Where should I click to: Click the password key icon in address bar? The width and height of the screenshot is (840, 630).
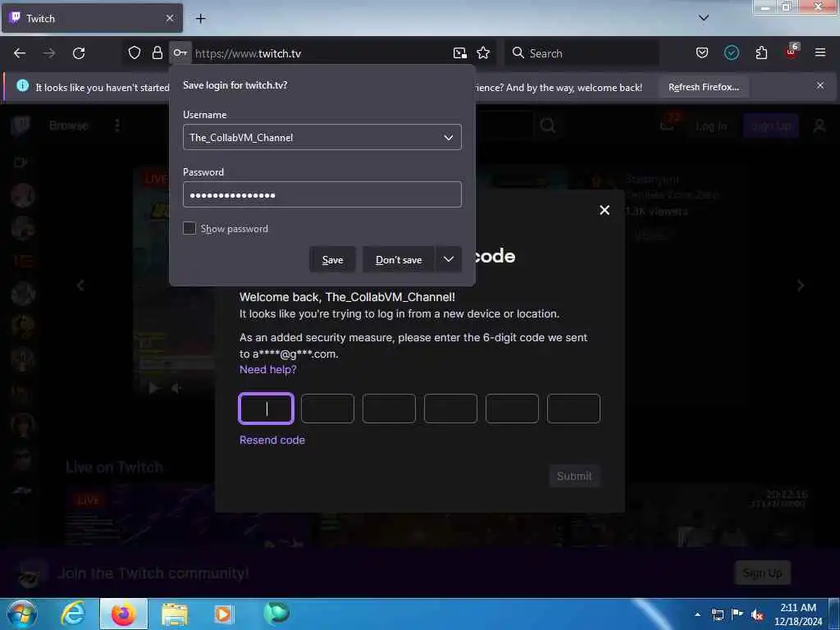coord(180,52)
